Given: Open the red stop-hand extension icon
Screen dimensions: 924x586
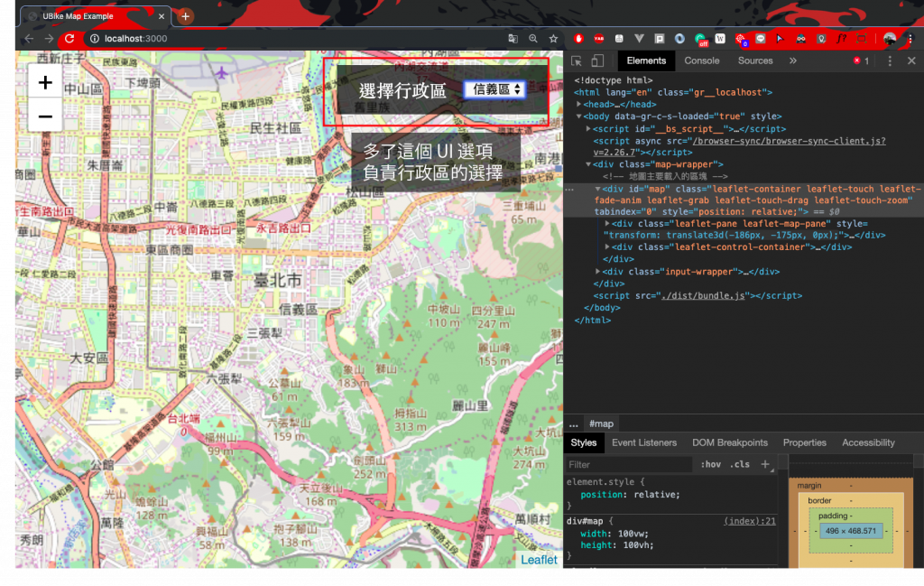Looking at the screenshot, I should pyautogui.click(x=578, y=38).
